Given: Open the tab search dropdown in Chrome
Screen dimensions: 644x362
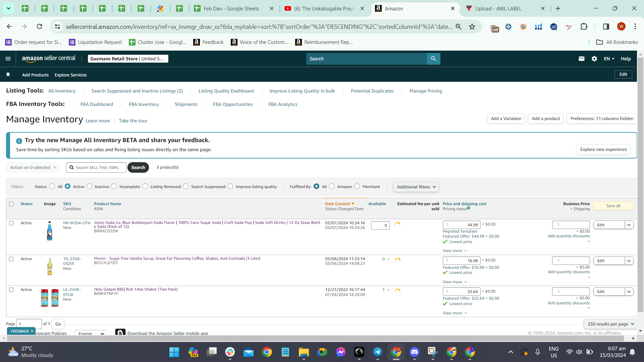Looking at the screenshot, I should 8,8.
